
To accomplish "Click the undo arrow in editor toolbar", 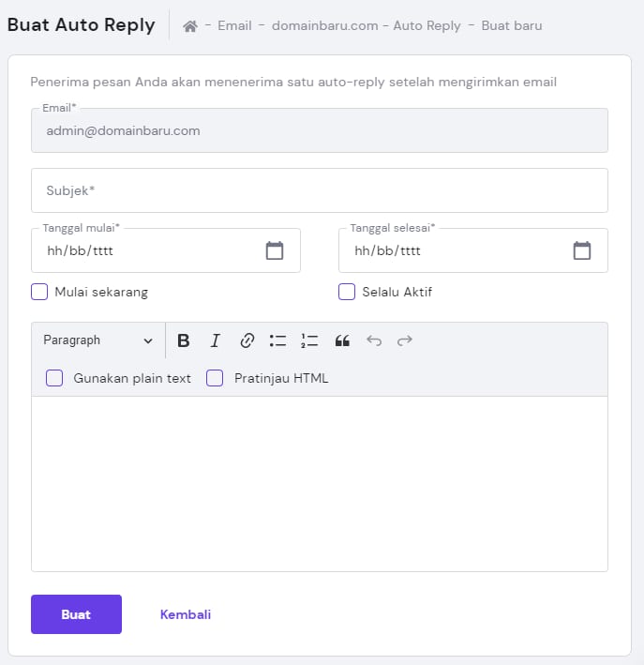I will (374, 340).
